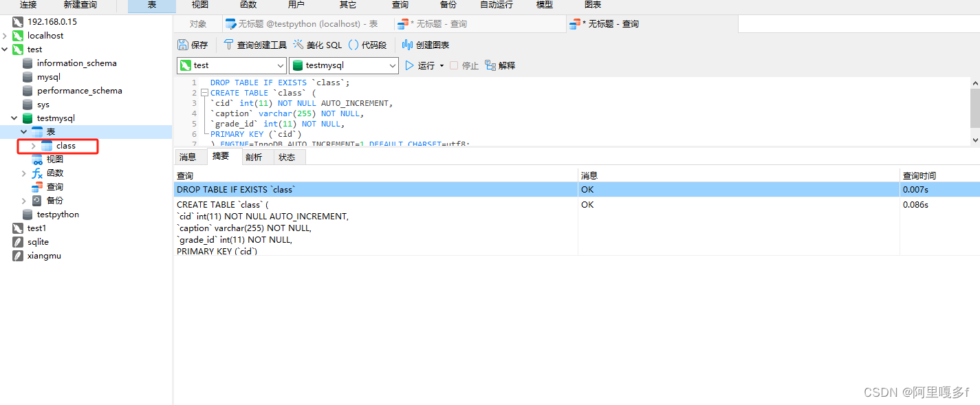Open the Run (运行) dropdown arrow
Viewport: 980px width, 405px height.
pos(442,66)
